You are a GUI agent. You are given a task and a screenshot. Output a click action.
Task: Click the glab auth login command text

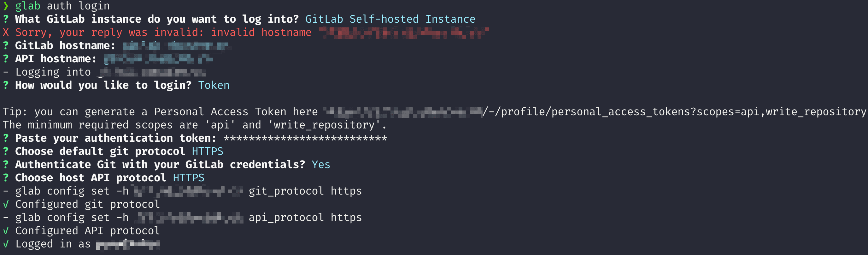pos(62,6)
